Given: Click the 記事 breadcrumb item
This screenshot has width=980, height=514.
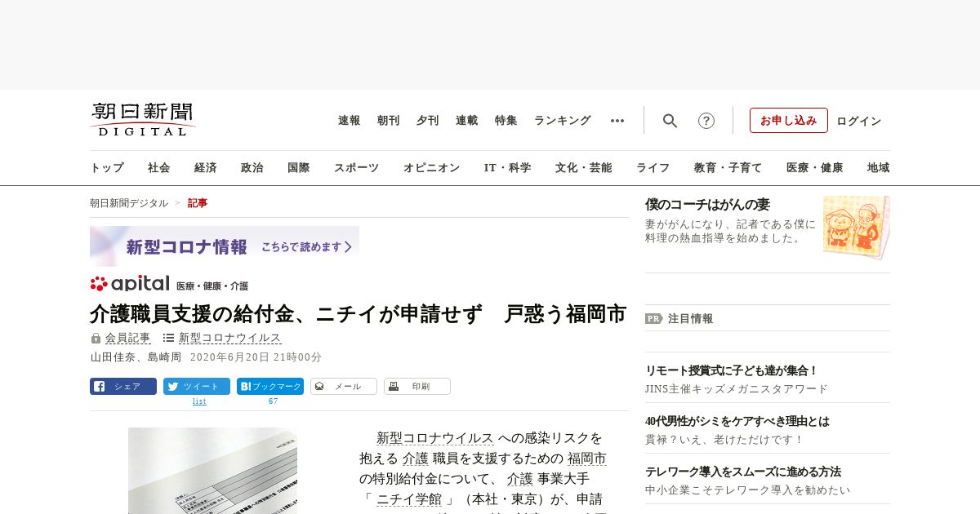Looking at the screenshot, I should point(198,203).
